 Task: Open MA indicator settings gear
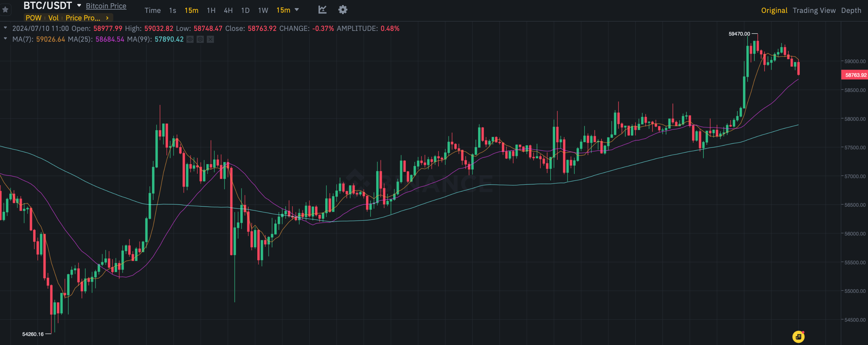pos(200,40)
